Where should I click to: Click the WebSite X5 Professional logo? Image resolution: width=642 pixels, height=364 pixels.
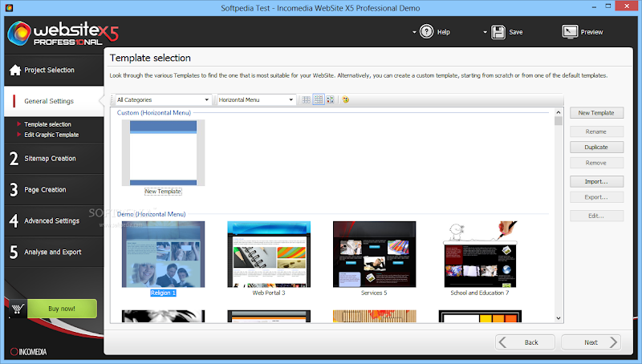click(63, 33)
